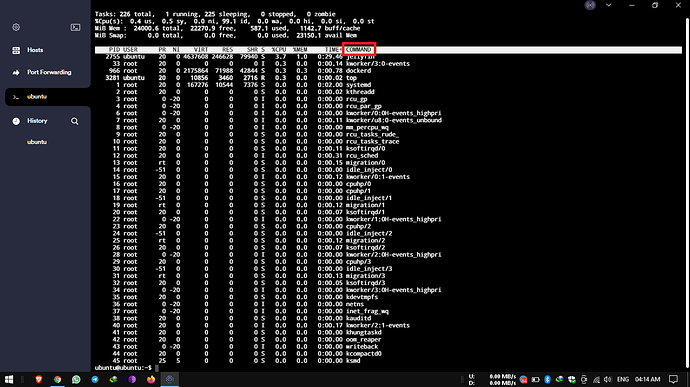Open WhatsApp from taskbar

(76, 380)
